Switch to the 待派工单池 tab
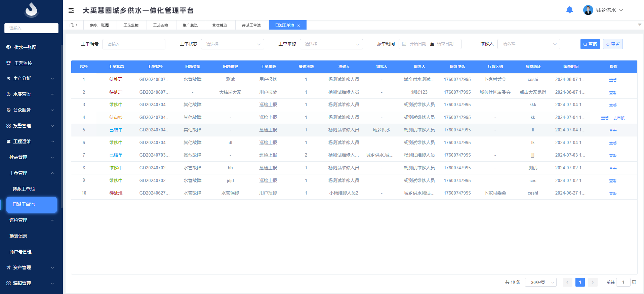This screenshot has height=294, width=644. pos(251,25)
